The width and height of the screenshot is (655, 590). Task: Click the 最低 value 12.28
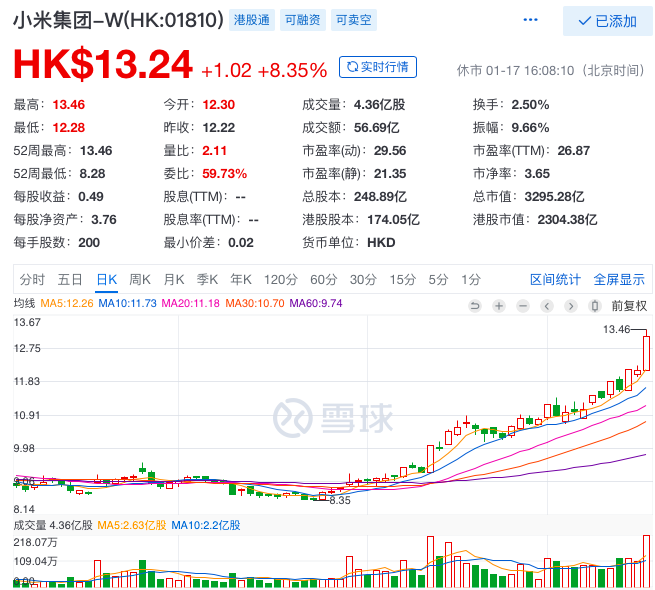coord(69,127)
